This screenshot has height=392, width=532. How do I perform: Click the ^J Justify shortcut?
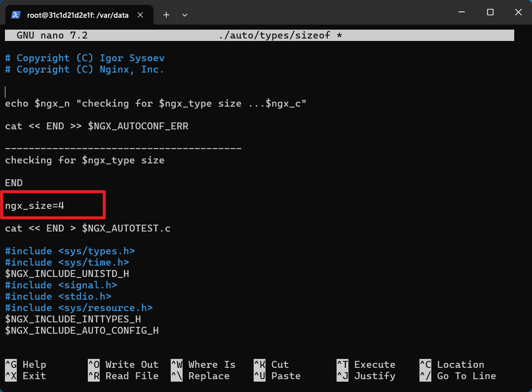tap(366, 376)
